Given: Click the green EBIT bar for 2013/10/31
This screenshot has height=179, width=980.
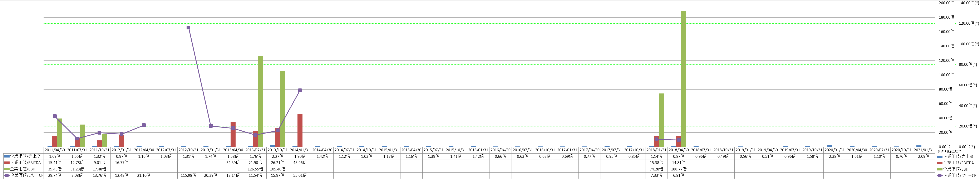Looking at the screenshot, I should pyautogui.click(x=283, y=109).
